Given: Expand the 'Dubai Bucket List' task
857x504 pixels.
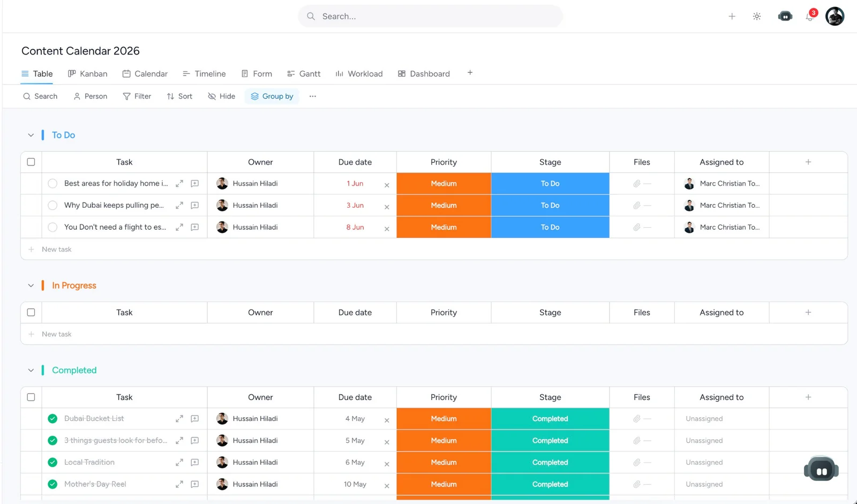Looking at the screenshot, I should coord(179,419).
